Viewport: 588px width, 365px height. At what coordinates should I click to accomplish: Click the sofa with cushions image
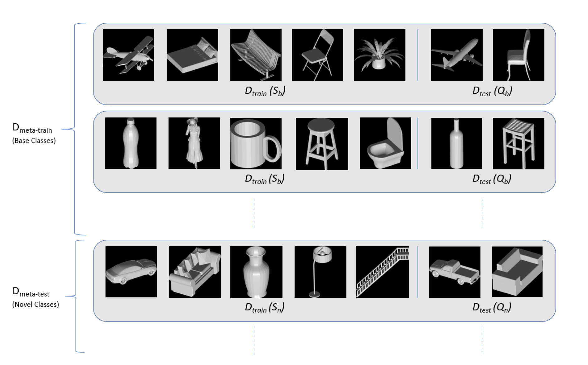point(195,272)
